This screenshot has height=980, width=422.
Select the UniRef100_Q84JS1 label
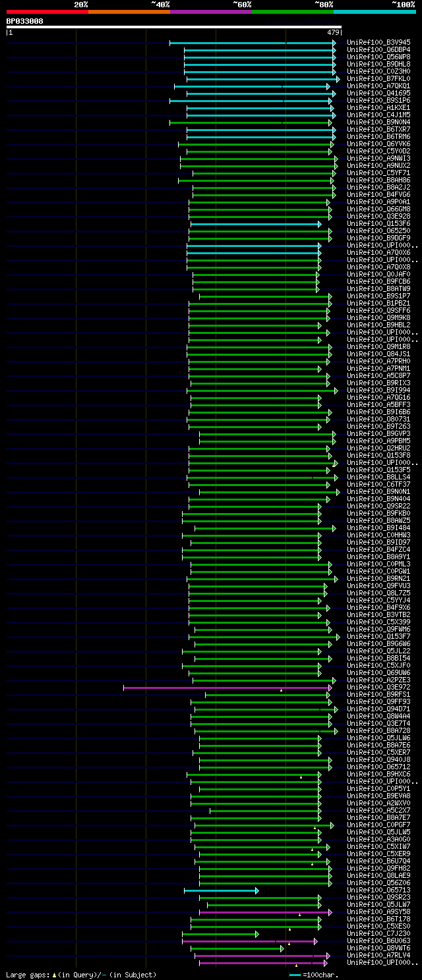[378, 354]
